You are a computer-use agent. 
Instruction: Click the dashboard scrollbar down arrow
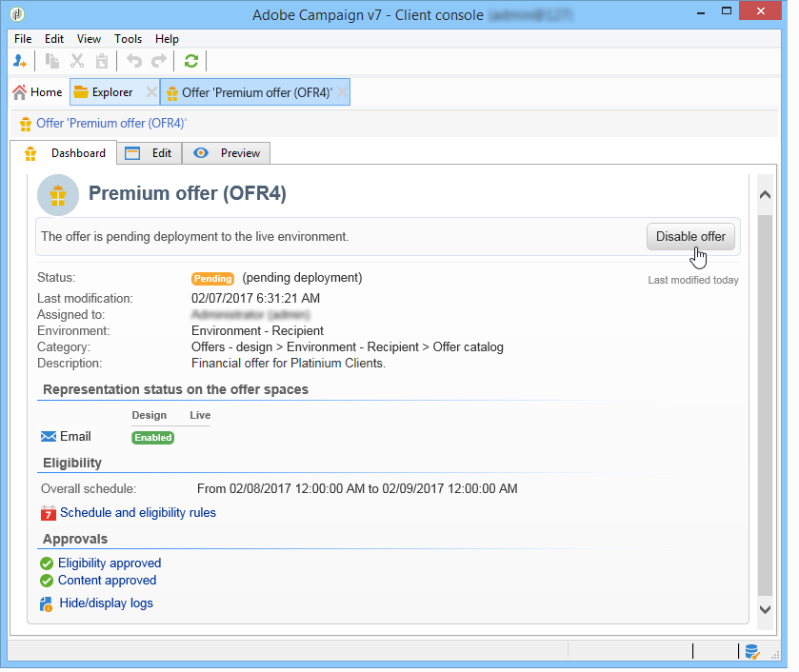click(765, 609)
